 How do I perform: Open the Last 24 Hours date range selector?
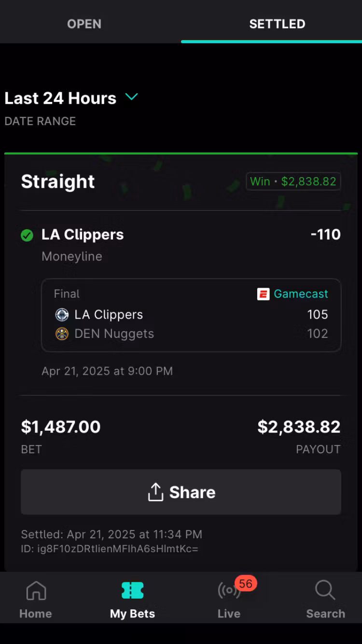(60, 98)
